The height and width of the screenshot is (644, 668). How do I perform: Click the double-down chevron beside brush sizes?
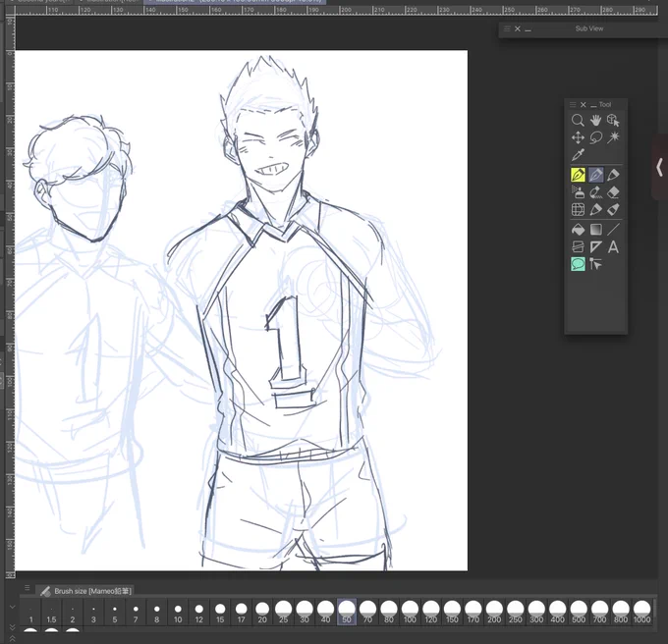point(13,627)
